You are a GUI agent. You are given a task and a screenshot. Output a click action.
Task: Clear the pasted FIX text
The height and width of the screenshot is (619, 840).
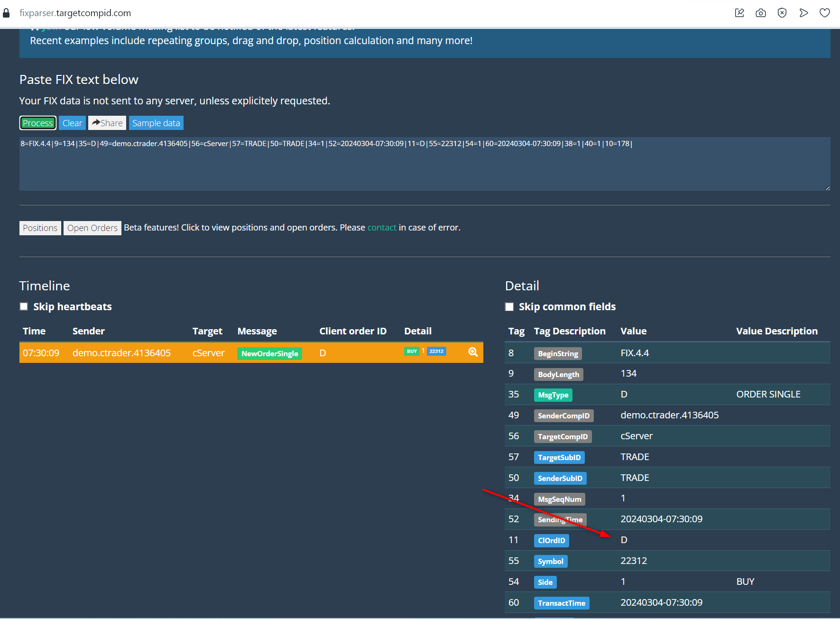(72, 123)
